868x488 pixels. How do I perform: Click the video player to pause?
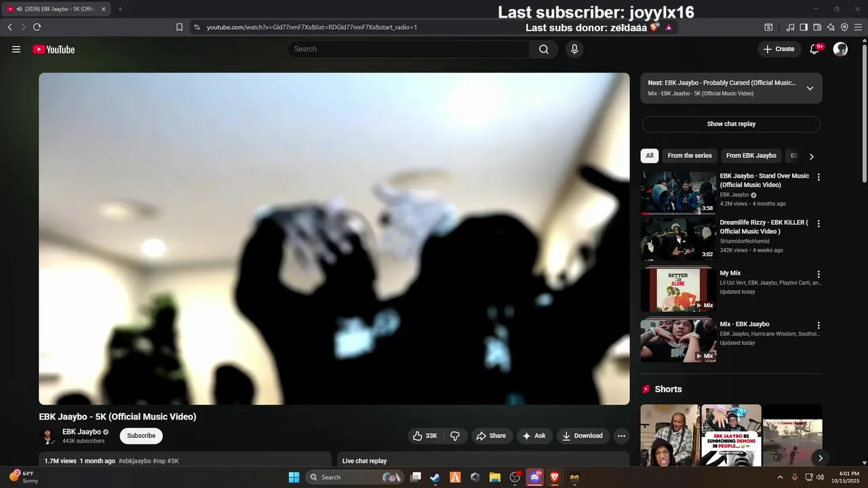(x=334, y=239)
